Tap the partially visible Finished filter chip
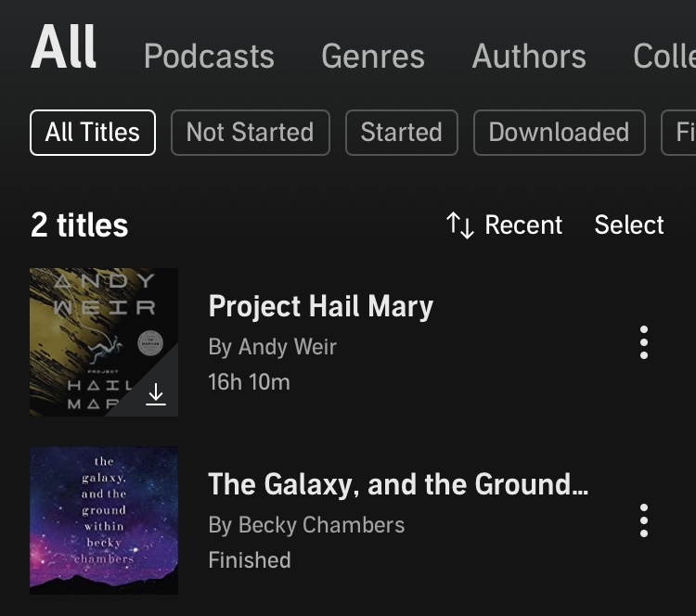This screenshot has width=696, height=616. 679,133
